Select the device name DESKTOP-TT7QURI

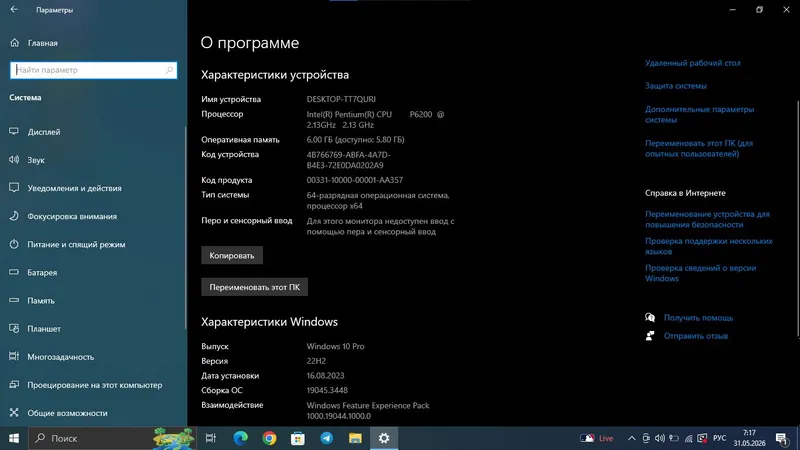click(341, 99)
